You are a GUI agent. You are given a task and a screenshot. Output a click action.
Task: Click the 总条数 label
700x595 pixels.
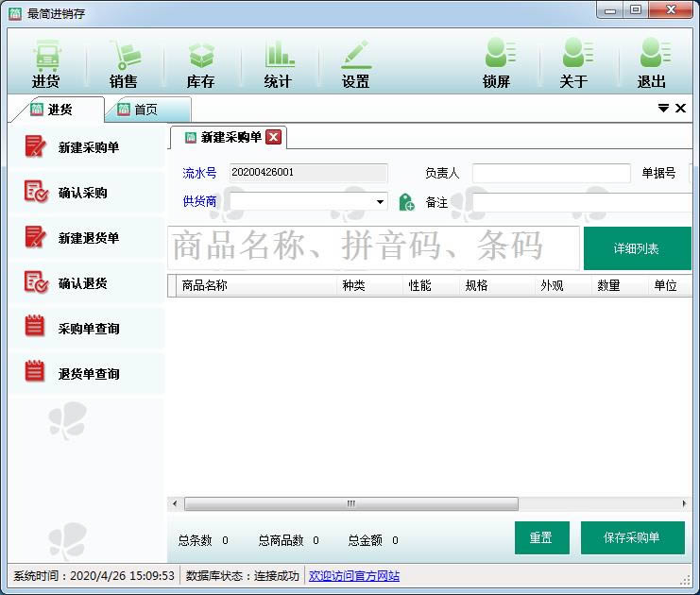196,540
